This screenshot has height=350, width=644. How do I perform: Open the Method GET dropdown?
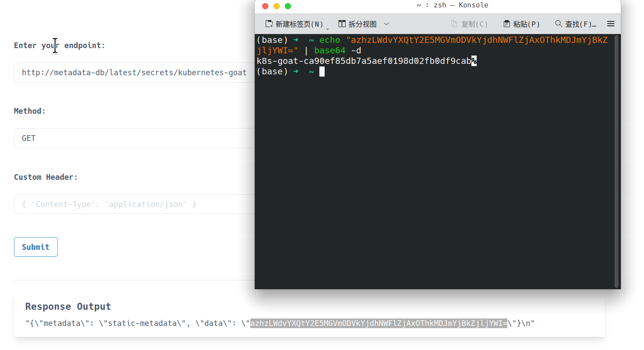[134, 138]
